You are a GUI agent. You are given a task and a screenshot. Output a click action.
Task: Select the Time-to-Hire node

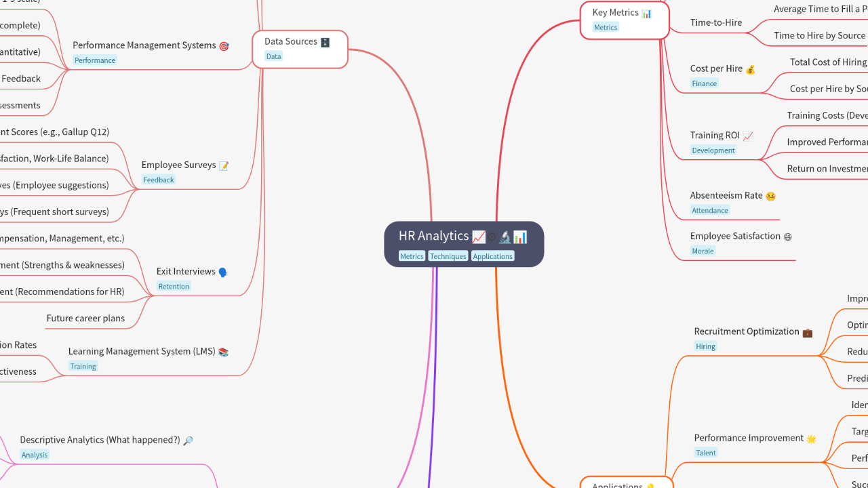(x=715, y=22)
